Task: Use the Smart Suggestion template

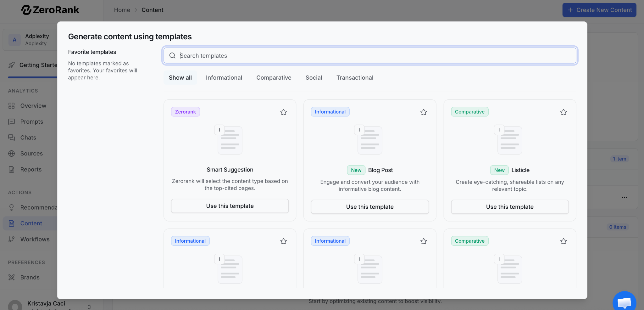Action: (x=230, y=206)
